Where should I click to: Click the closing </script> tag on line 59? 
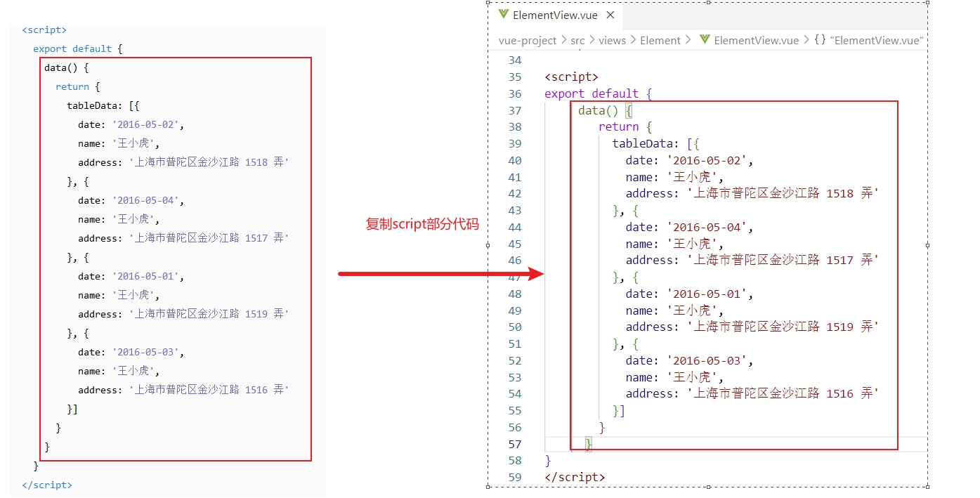coord(574,477)
